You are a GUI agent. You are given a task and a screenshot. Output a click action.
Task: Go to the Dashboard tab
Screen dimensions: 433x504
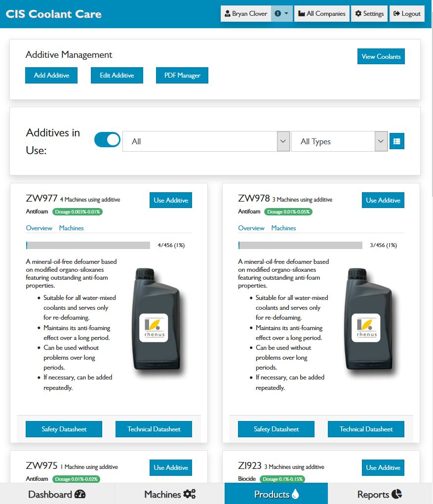[57, 494]
